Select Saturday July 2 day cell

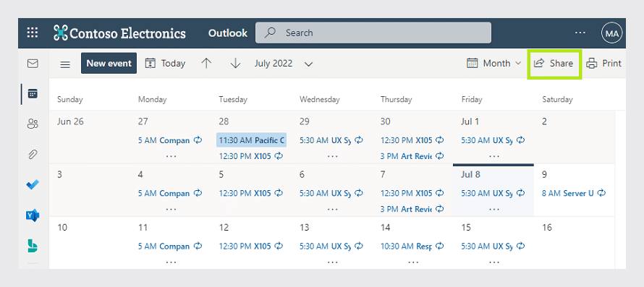point(574,137)
